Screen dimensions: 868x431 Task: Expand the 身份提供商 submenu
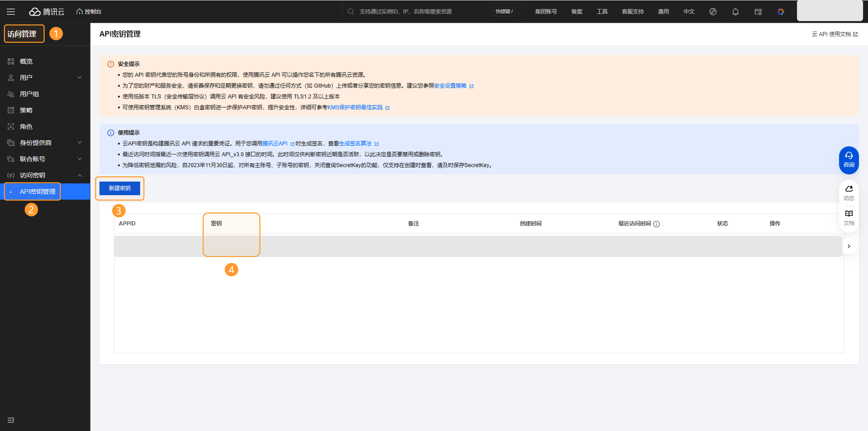pyautogui.click(x=79, y=143)
